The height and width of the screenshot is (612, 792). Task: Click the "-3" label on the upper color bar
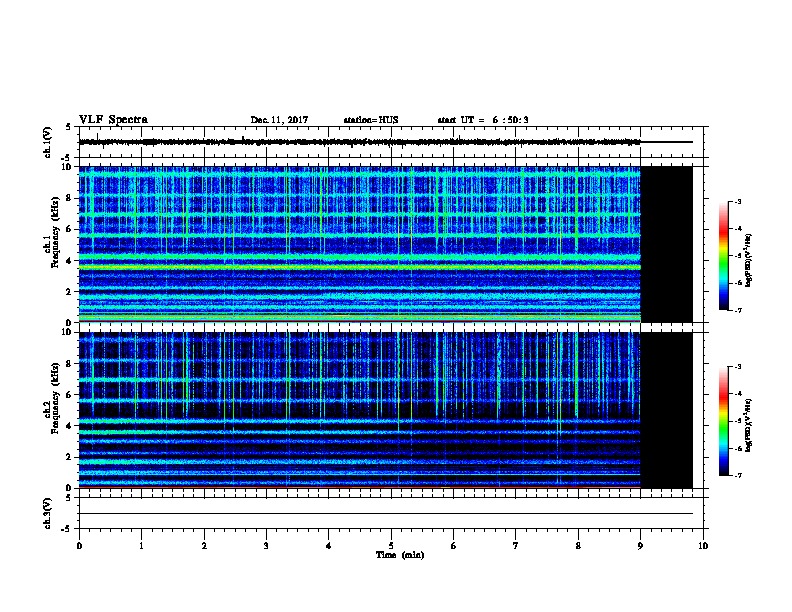(x=737, y=202)
